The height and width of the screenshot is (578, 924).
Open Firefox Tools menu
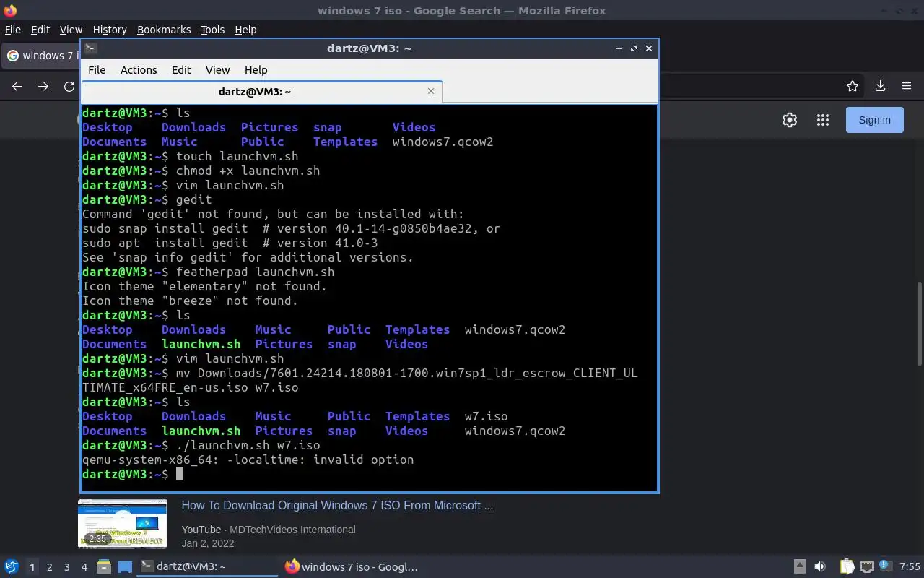point(213,30)
